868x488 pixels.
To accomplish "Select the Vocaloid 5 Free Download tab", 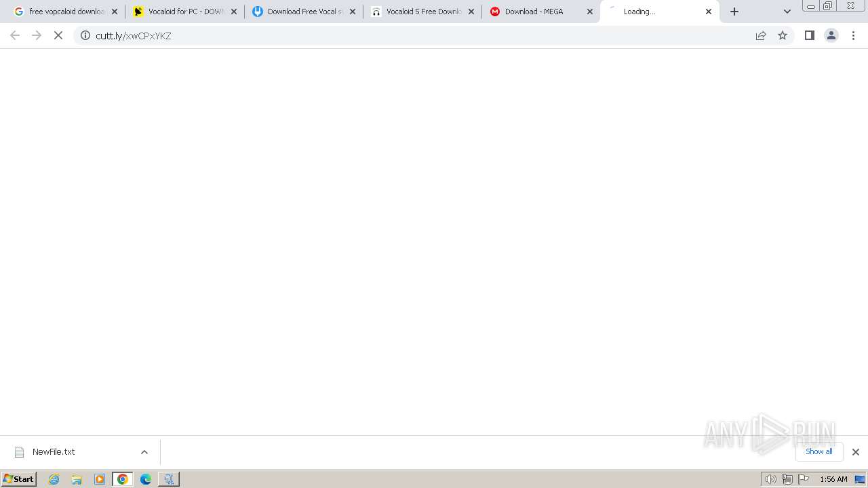I will 423,12.
